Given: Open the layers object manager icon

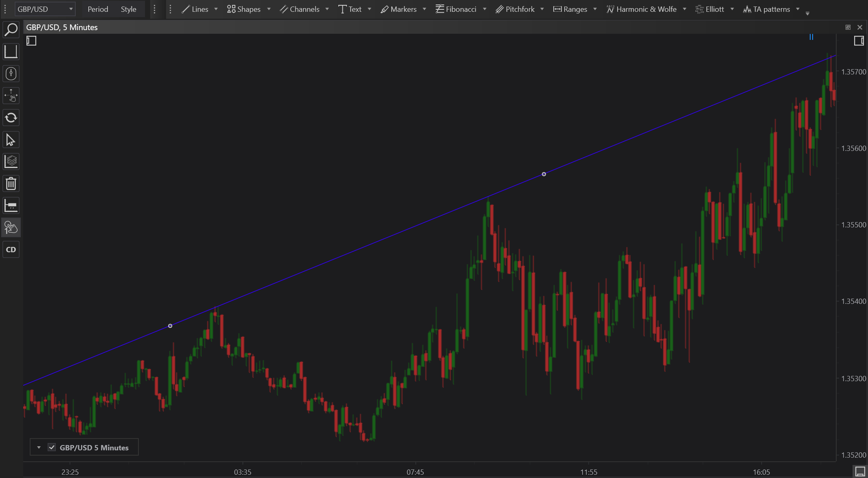Looking at the screenshot, I should point(11,162).
